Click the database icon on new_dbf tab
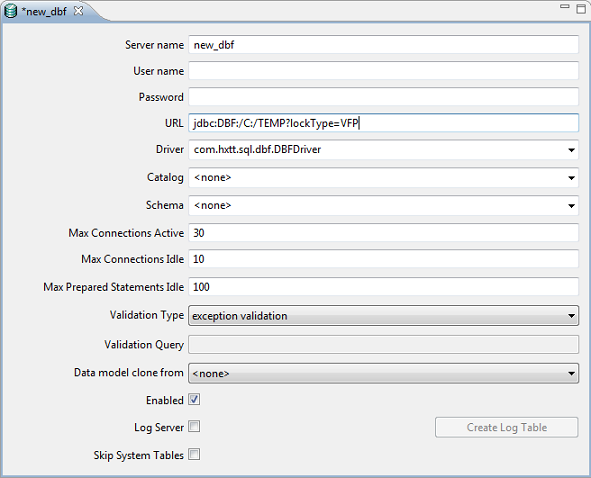Viewport: 591px width, 478px height. [x=10, y=11]
